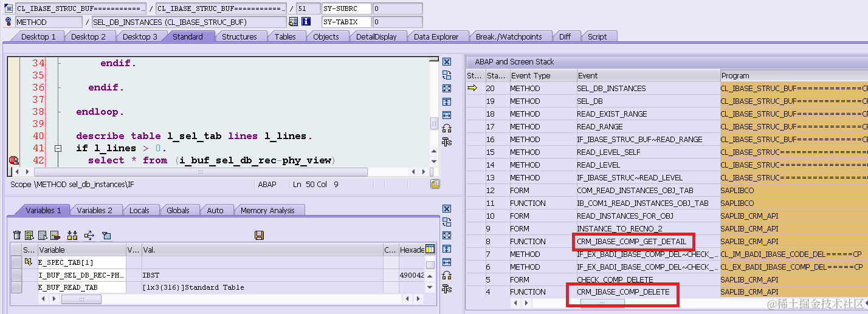This screenshot has height=314, width=868.
Task: Click services headset icon beside variables panel
Action: [x=447, y=276]
